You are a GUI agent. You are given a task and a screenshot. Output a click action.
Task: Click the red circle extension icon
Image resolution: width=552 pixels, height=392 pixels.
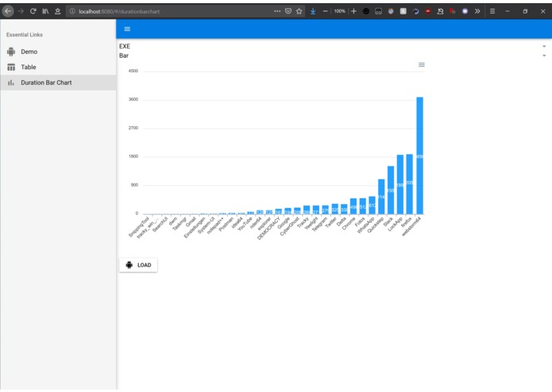coord(428,11)
